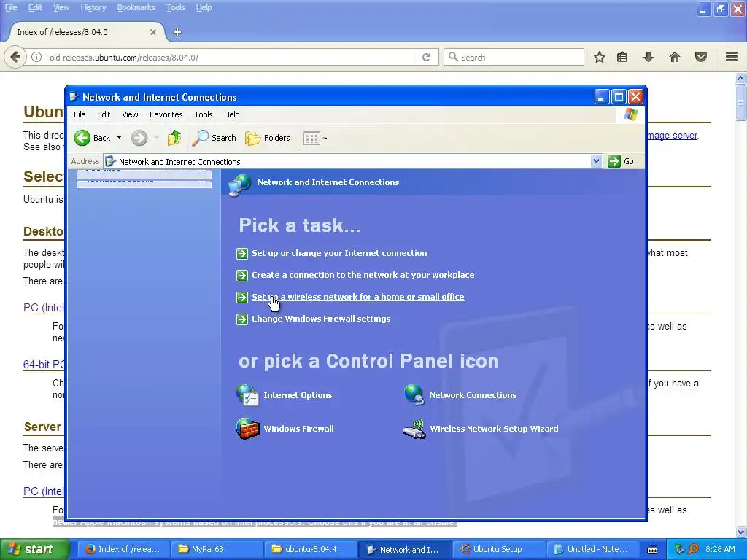Click the Firefox back arrow button
747x560 pixels.
15,58
